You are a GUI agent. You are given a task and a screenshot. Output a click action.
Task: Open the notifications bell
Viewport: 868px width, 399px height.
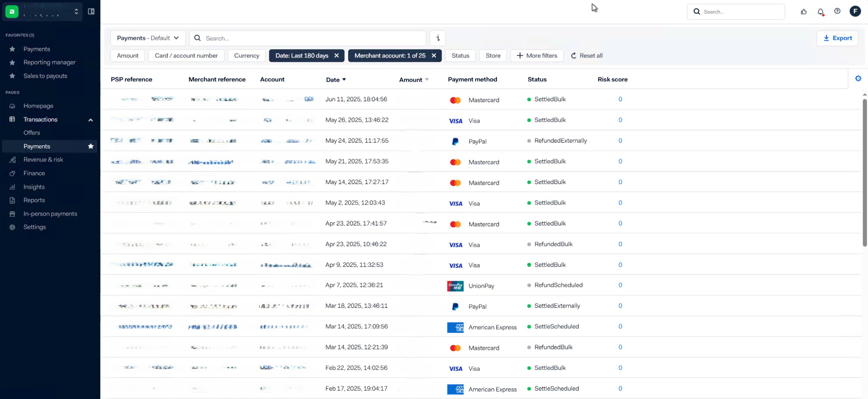(820, 12)
